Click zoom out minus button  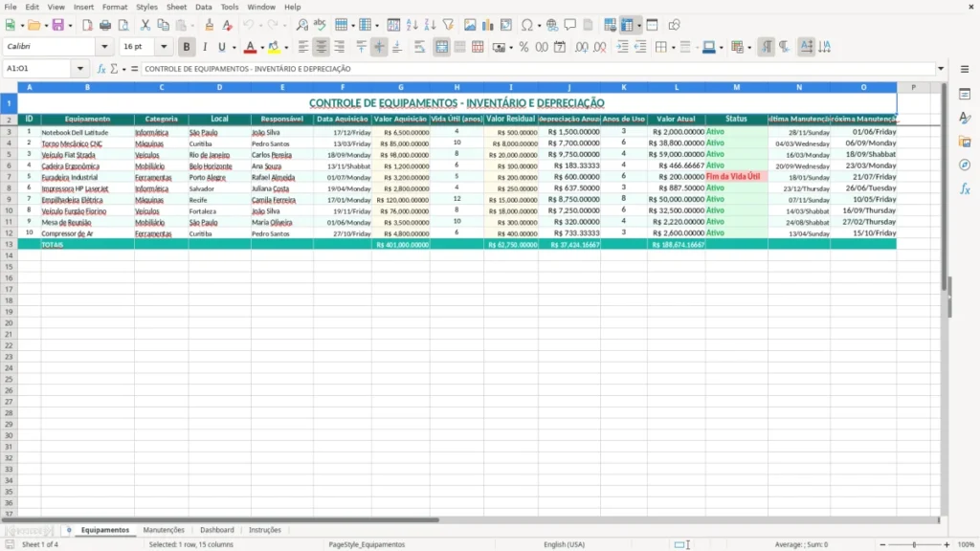pos(882,544)
